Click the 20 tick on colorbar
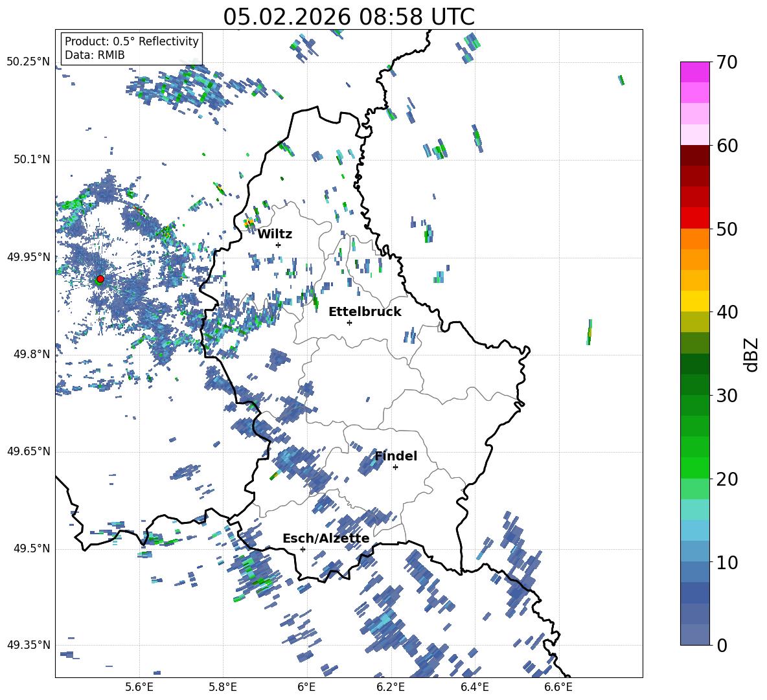767x700 pixels. pyautogui.click(x=726, y=479)
